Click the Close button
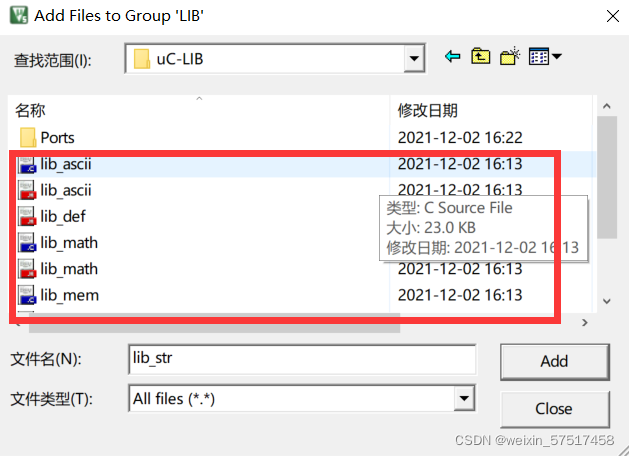Screen dimensions: 629x456 554,409
